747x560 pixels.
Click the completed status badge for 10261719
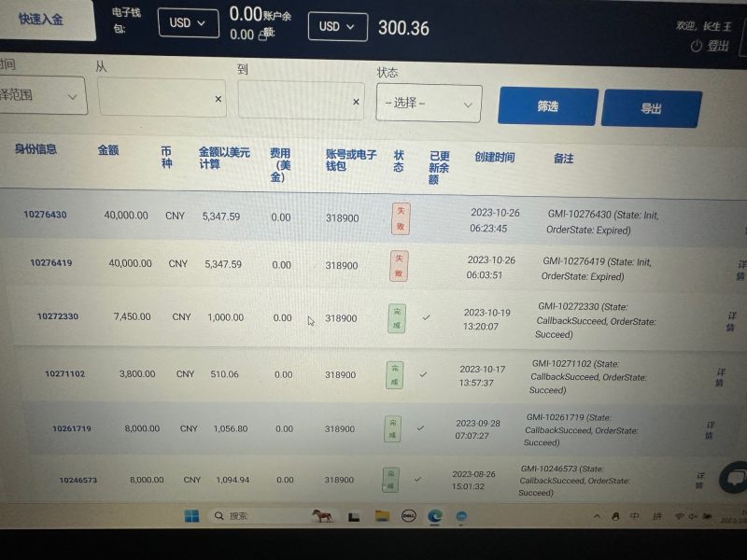pyautogui.click(x=392, y=428)
